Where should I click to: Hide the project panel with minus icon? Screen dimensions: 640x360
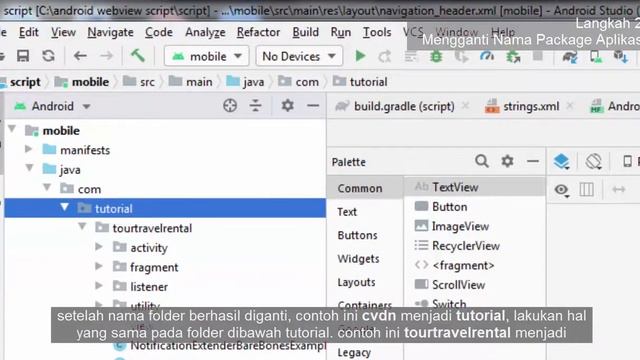(313, 106)
